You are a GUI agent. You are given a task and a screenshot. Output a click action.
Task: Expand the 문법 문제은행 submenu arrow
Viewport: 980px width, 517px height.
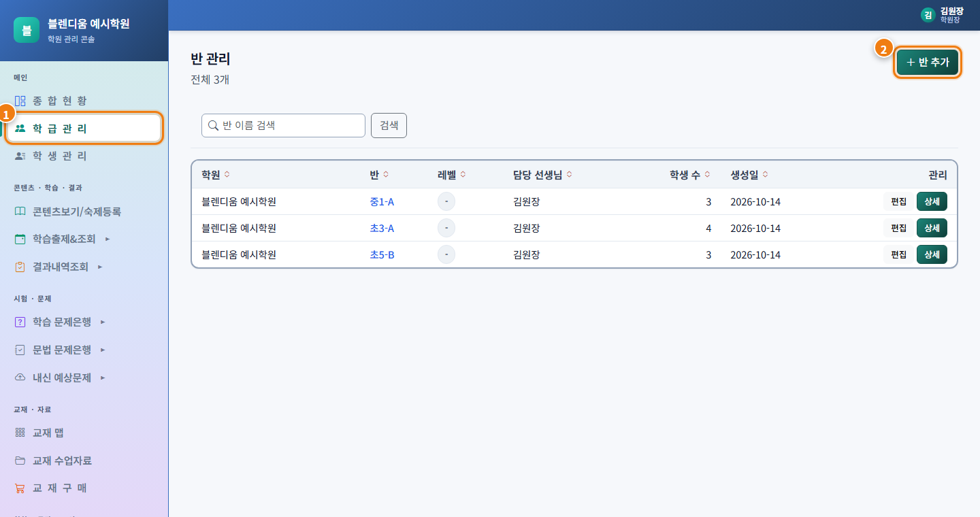pos(103,350)
